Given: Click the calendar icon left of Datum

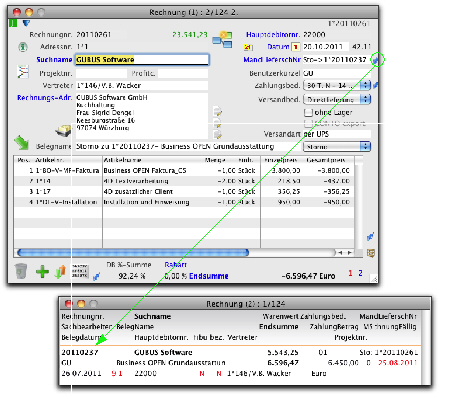Looking at the screenshot, I should click(x=248, y=47).
